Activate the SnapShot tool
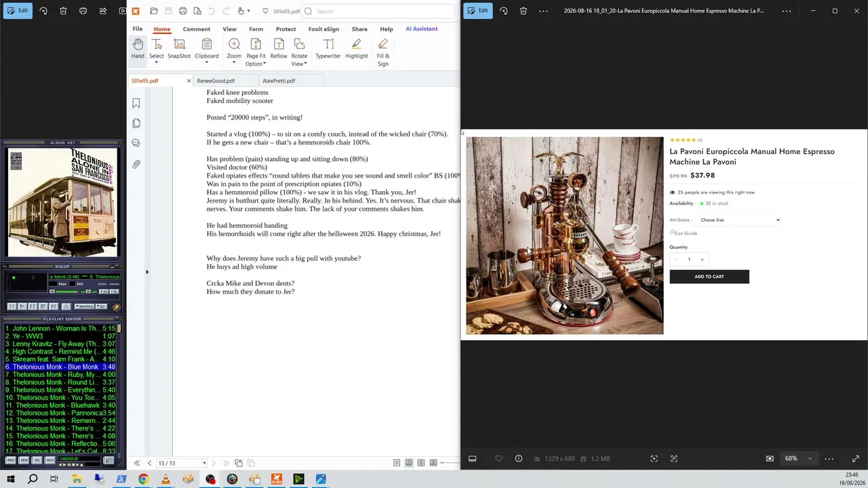The image size is (868, 488). coord(179,49)
